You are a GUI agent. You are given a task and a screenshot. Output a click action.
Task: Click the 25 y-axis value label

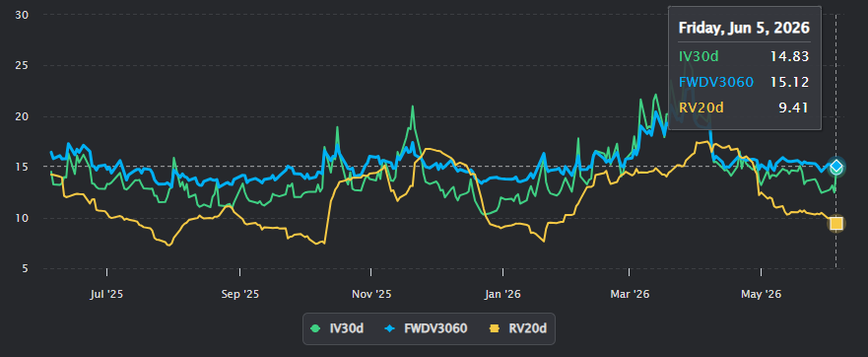(x=23, y=66)
